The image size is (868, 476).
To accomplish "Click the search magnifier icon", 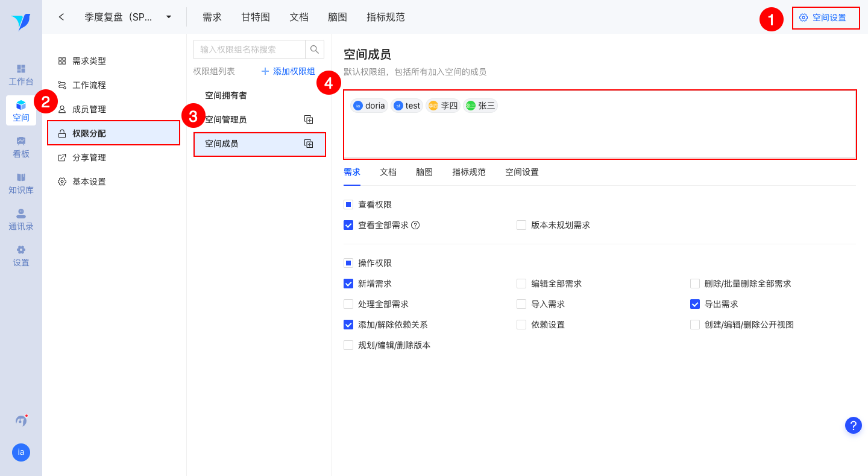I will coord(314,49).
